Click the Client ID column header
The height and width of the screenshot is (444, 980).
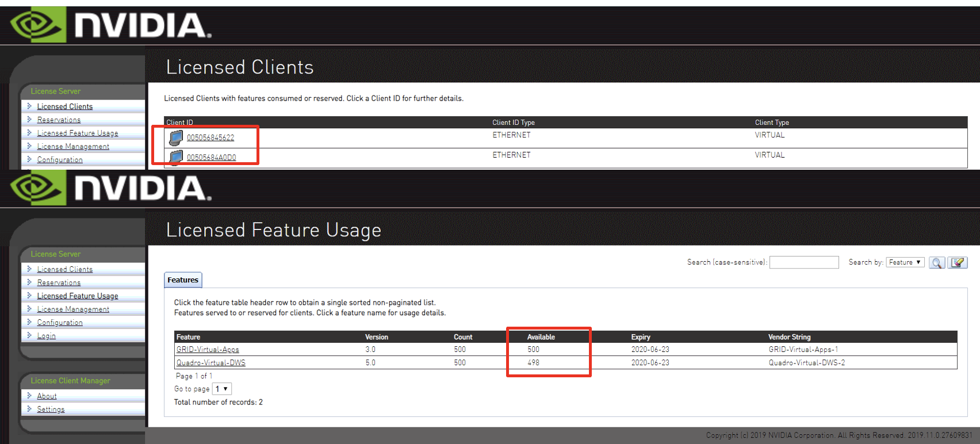coord(179,123)
